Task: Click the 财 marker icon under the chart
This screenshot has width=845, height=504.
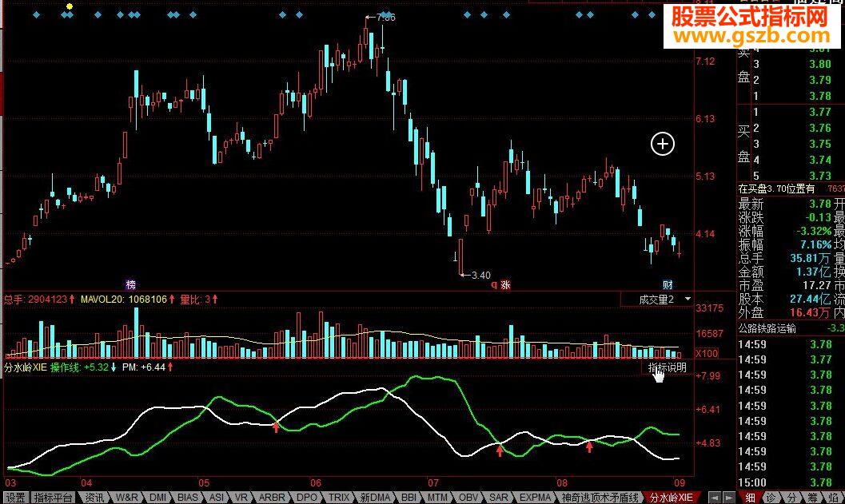Action: pyautogui.click(x=668, y=285)
